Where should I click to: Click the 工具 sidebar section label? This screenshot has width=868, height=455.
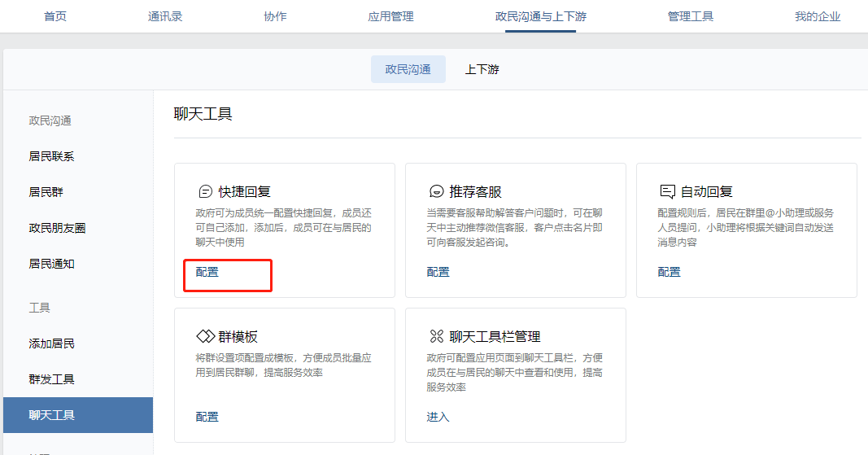tap(39, 308)
